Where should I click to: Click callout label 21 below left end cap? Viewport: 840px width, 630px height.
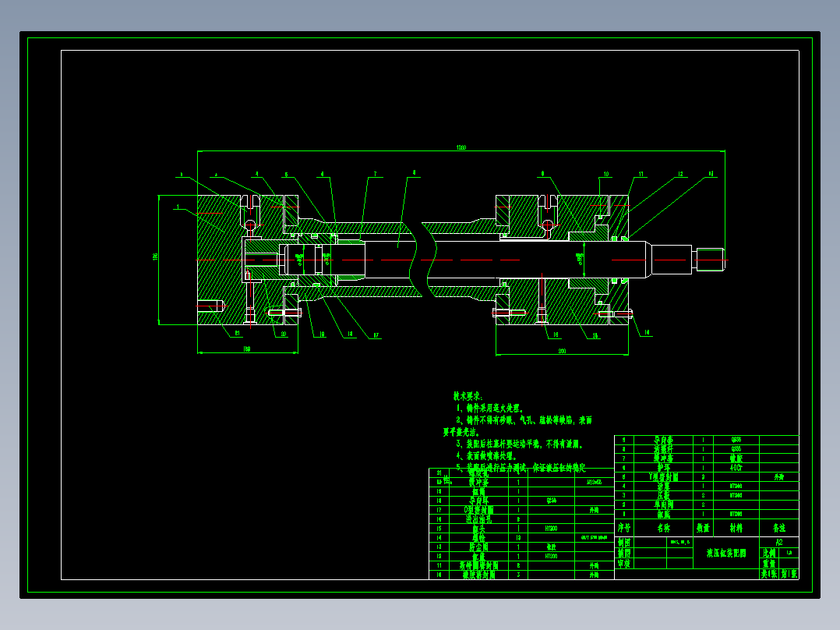pyautogui.click(x=238, y=334)
